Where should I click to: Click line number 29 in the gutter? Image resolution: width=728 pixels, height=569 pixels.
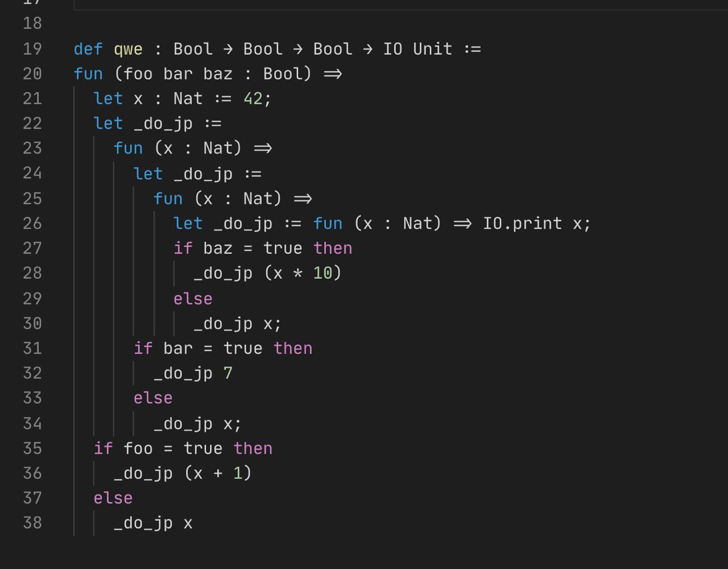pos(32,299)
